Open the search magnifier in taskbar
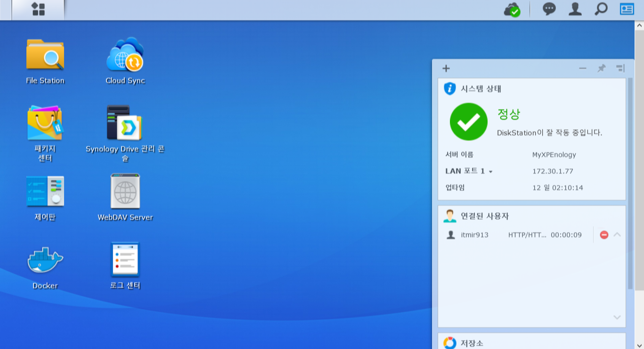This screenshot has height=349, width=644. click(x=601, y=9)
